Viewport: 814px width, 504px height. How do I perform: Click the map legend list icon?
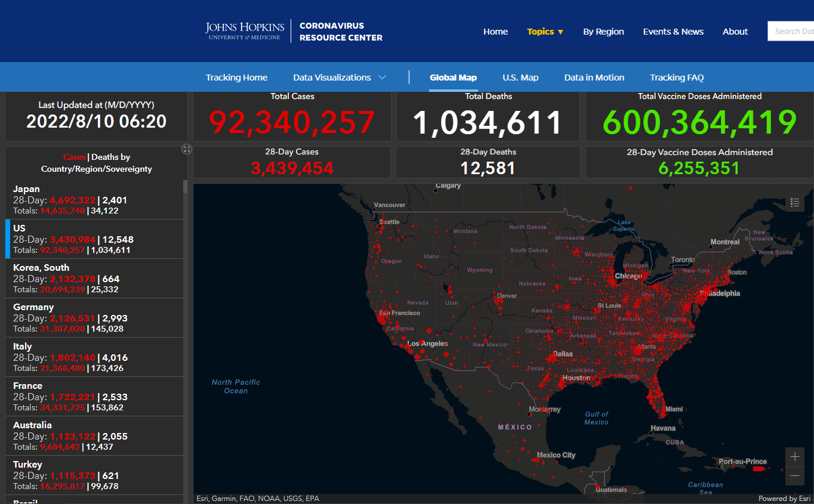794,203
